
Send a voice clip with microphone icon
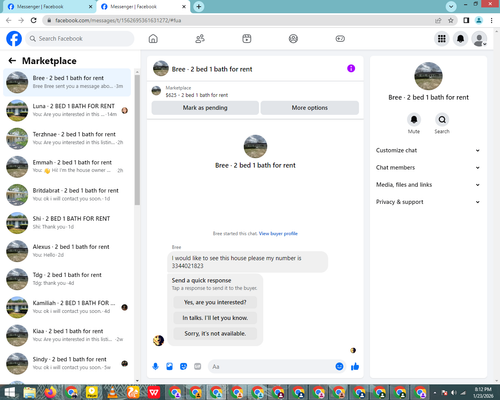coord(155,367)
